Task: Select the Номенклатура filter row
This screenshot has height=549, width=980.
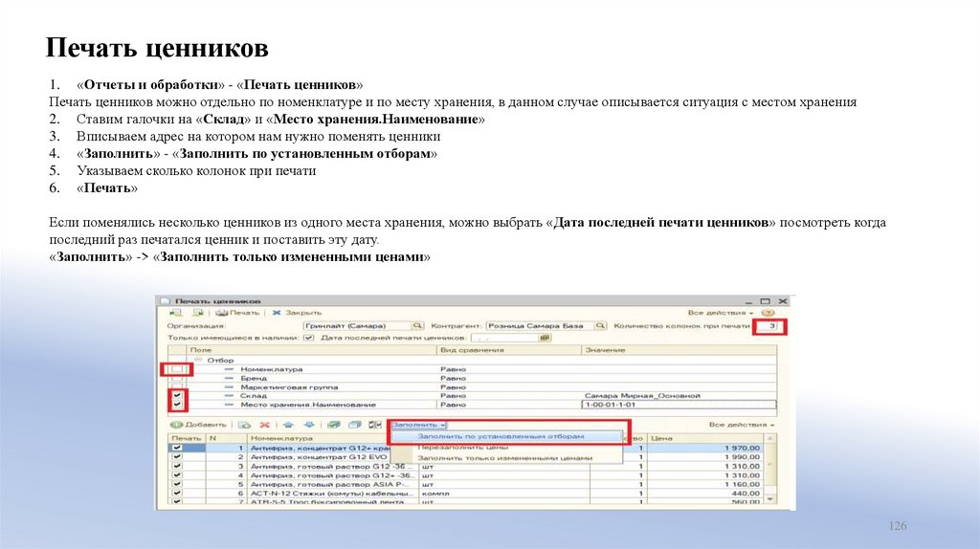Action: pyautogui.click(x=473, y=370)
